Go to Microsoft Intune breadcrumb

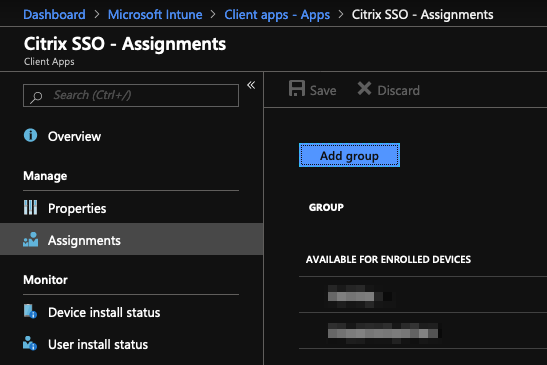tap(155, 15)
